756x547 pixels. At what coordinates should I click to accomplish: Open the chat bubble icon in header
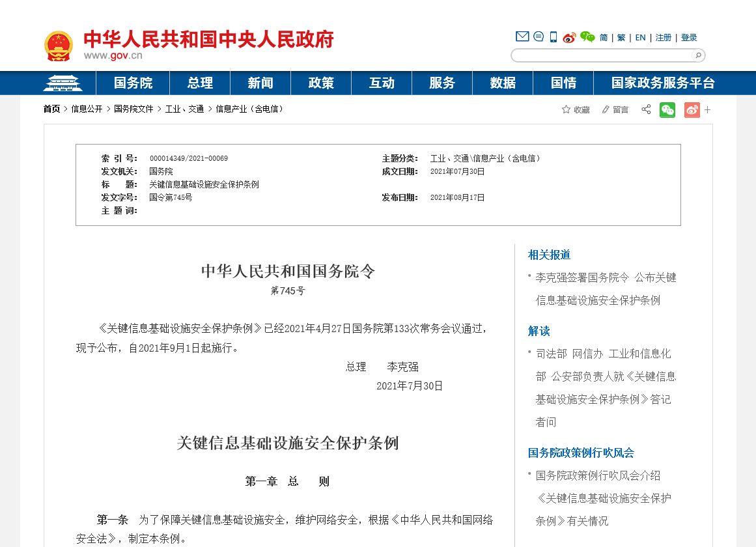pyautogui.click(x=539, y=37)
